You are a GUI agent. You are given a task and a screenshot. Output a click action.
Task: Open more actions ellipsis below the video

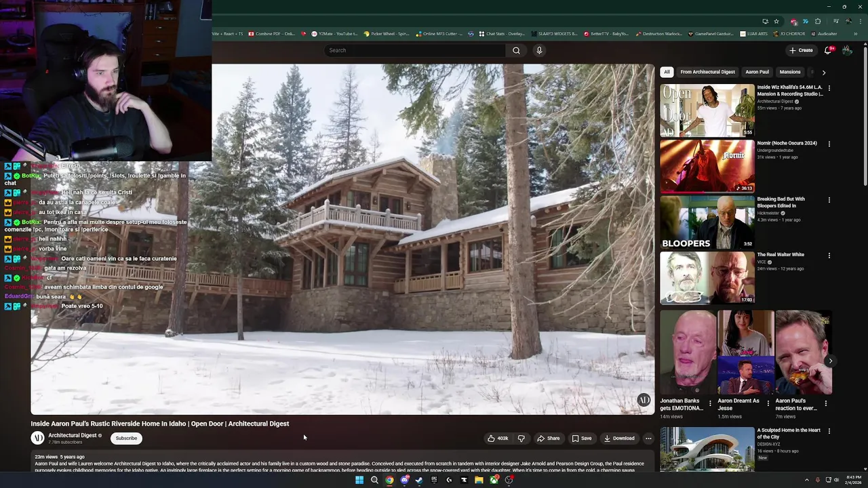coord(648,439)
